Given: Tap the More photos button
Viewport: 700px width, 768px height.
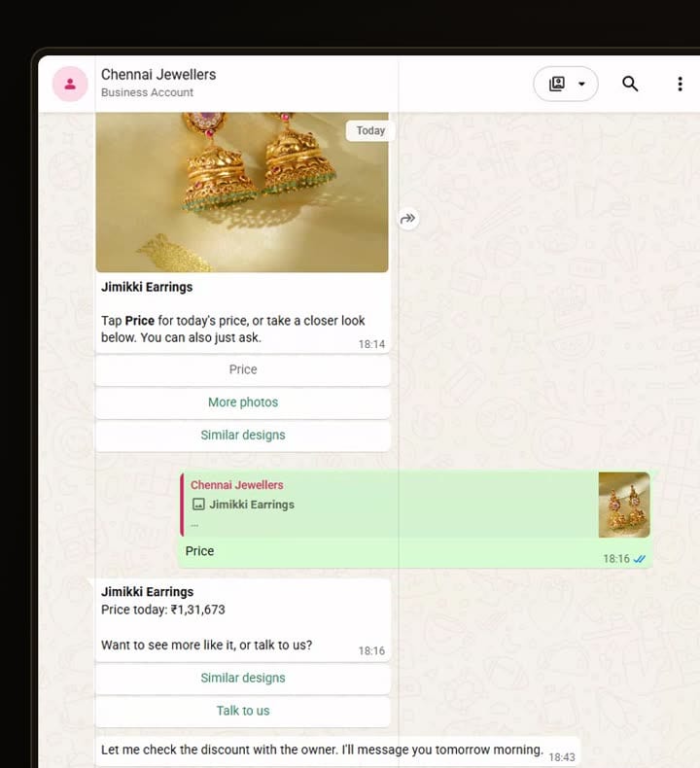Looking at the screenshot, I should 243,402.
